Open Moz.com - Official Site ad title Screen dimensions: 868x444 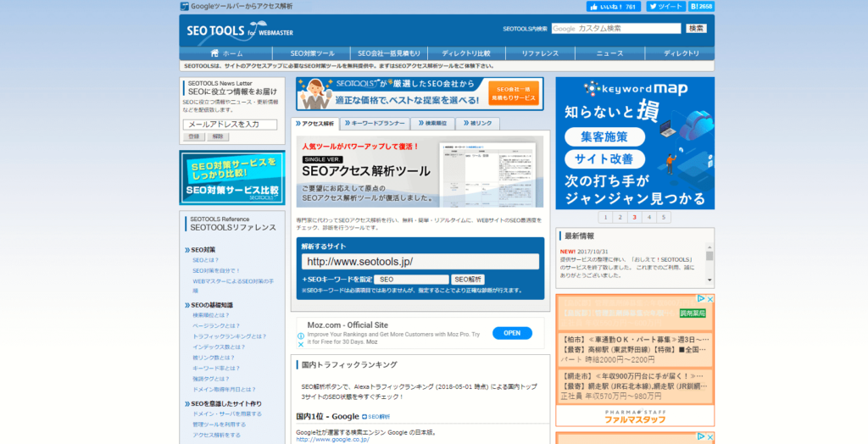[348, 325]
